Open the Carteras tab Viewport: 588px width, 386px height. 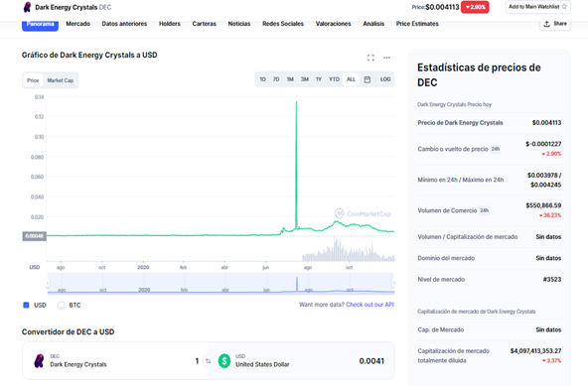[x=204, y=24]
